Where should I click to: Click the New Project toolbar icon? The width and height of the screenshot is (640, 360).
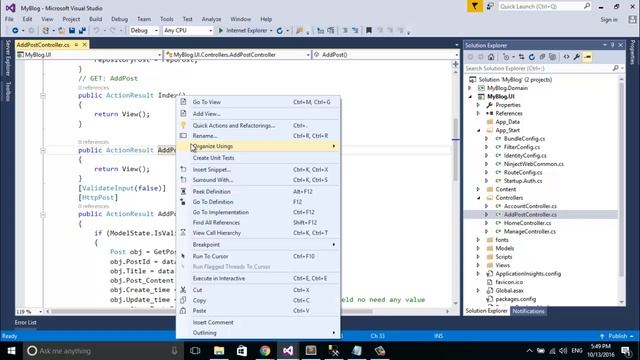46,31
